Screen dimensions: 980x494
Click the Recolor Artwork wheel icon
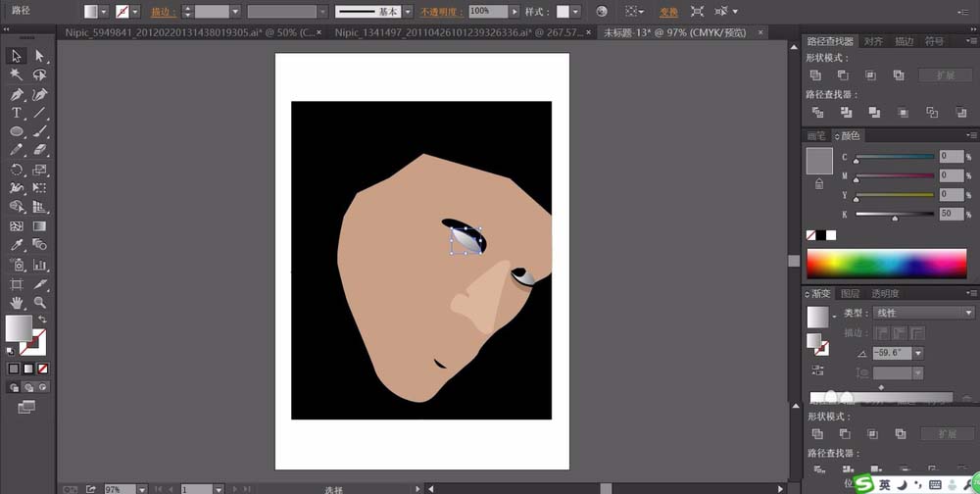(602, 11)
